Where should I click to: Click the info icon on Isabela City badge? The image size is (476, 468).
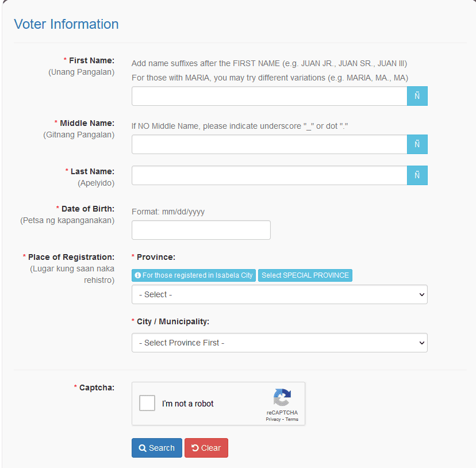138,275
